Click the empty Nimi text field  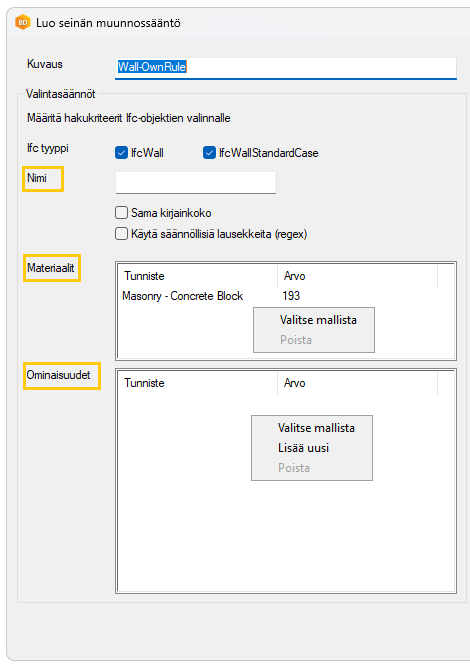click(x=196, y=183)
